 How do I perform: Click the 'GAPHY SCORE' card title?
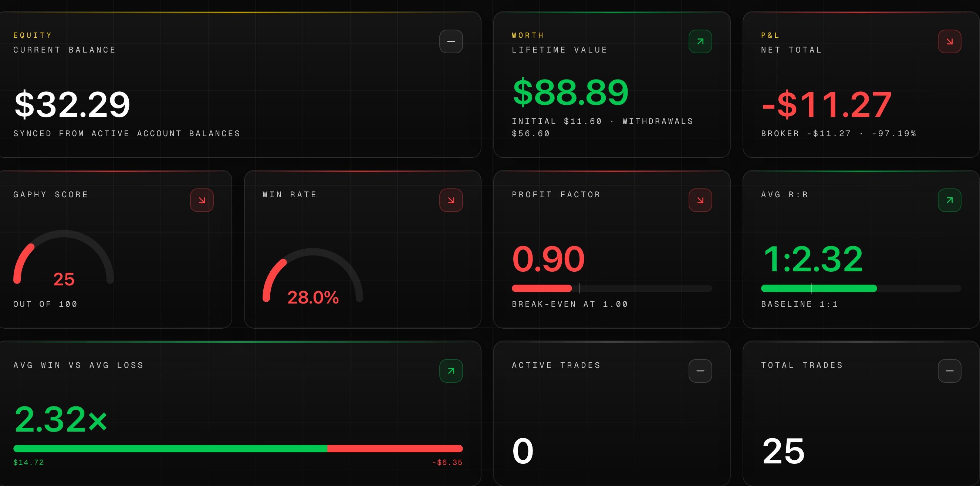tap(51, 195)
